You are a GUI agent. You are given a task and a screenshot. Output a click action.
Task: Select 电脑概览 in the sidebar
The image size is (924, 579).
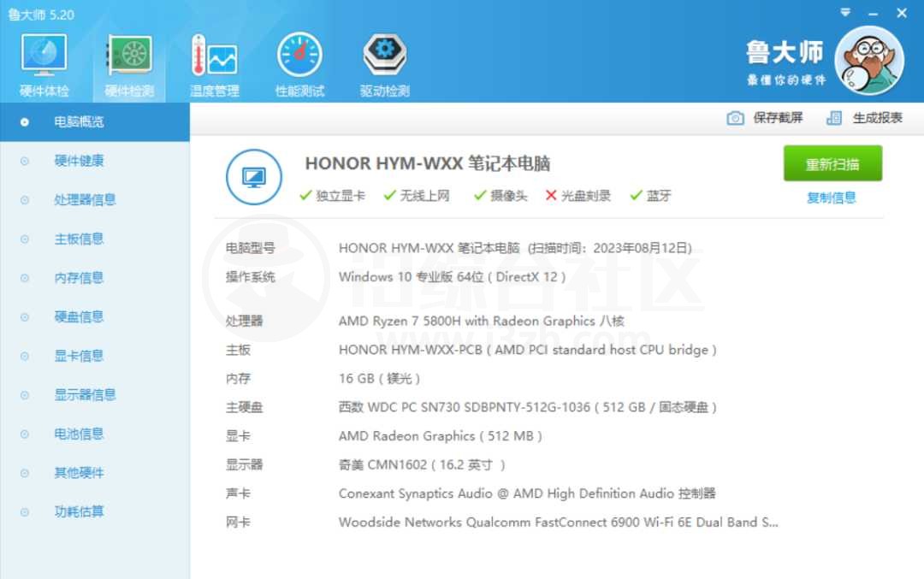tap(95, 122)
